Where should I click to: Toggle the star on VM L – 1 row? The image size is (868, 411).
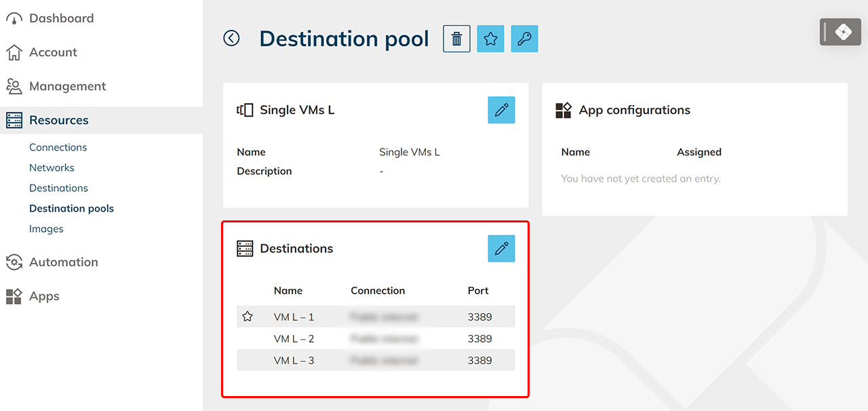(x=248, y=317)
